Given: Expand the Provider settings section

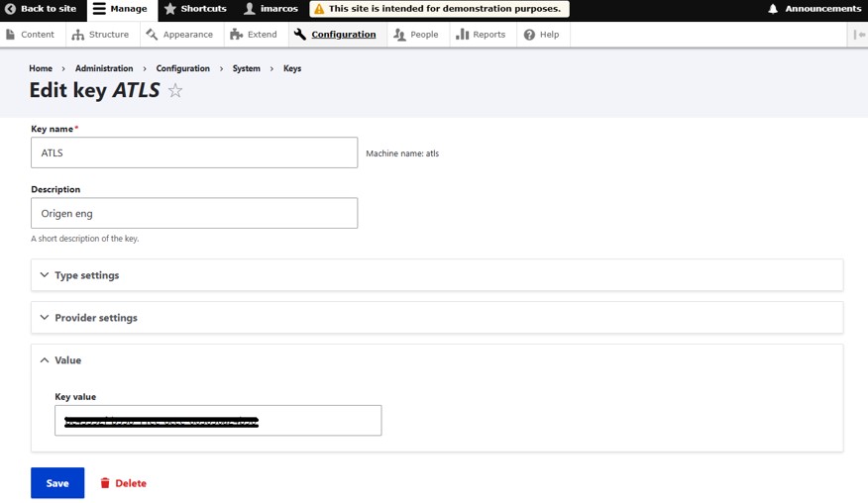Looking at the screenshot, I should (95, 318).
